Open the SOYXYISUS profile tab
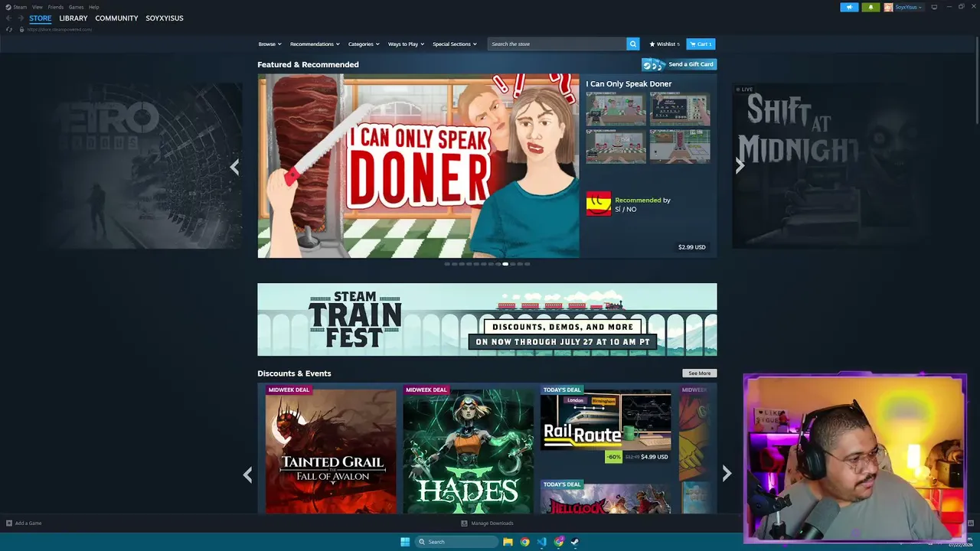 (x=165, y=18)
